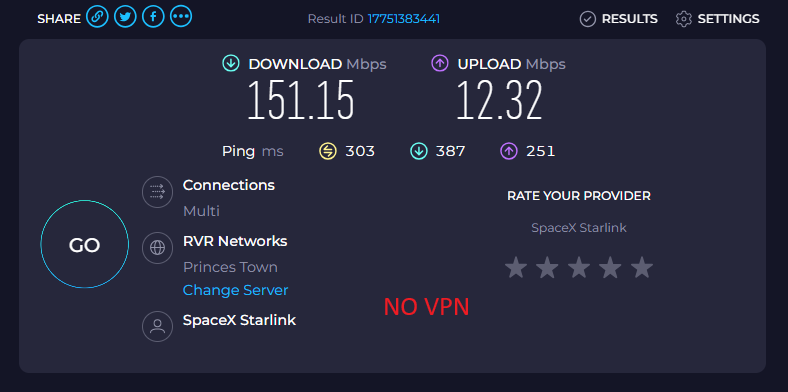This screenshot has width=788, height=392.
Task: Open the SETTINGS page
Action: 718,19
